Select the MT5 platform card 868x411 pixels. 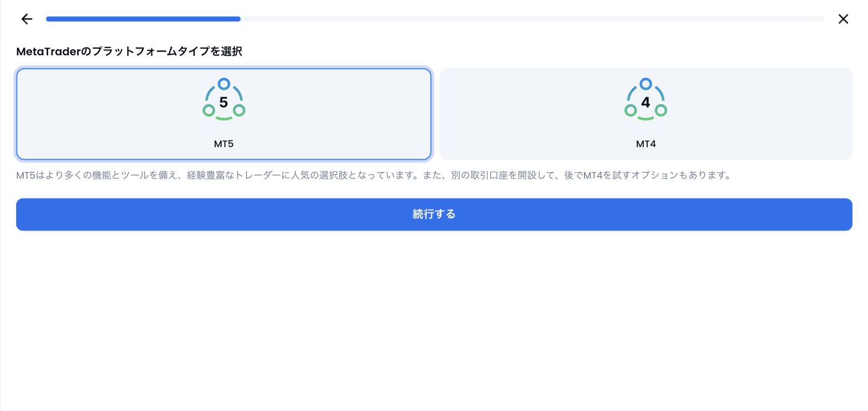224,114
